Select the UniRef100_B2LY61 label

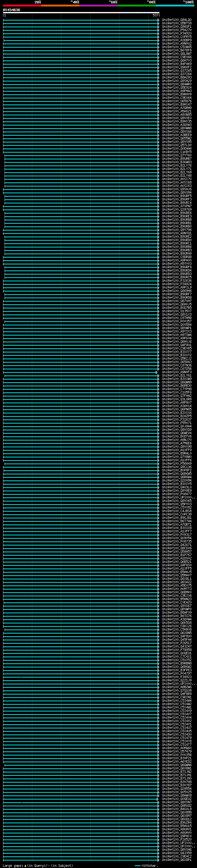pyautogui.click(x=177, y=375)
